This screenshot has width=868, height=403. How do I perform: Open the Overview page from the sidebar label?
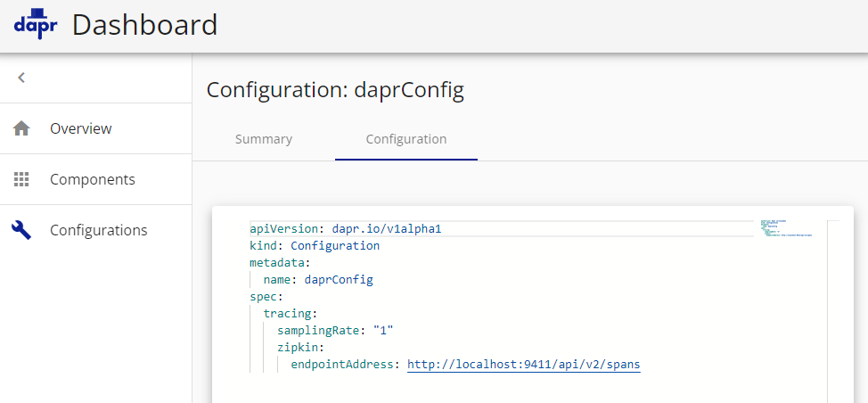tap(80, 128)
